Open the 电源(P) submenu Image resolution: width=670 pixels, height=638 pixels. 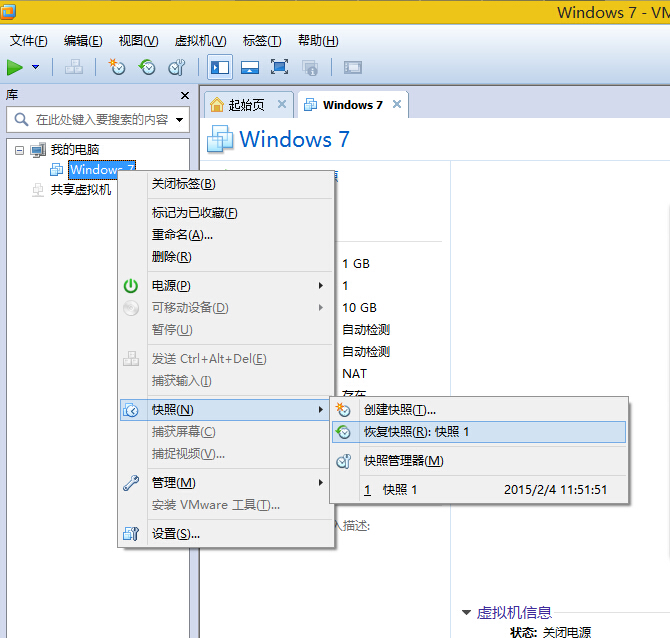(x=226, y=285)
